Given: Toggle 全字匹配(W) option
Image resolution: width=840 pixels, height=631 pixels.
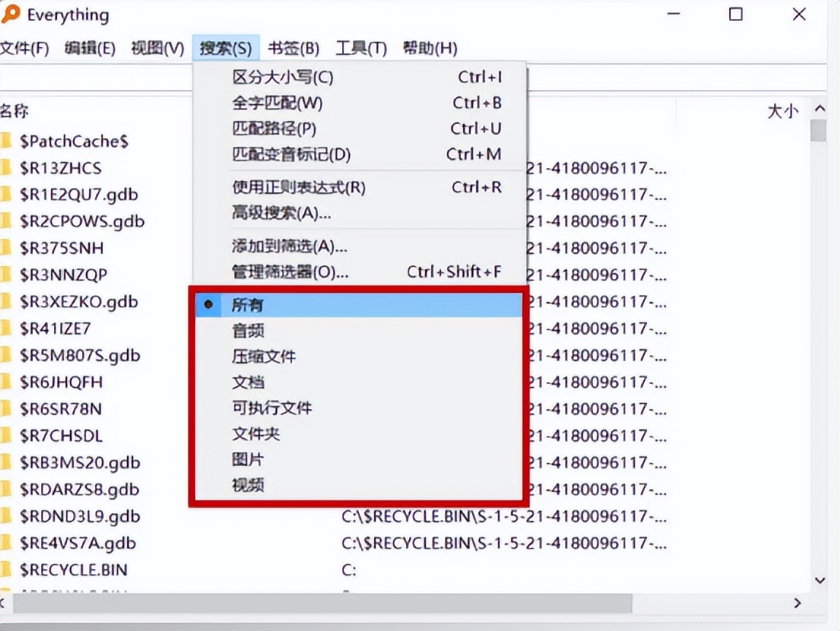Looking at the screenshot, I should point(359,103).
